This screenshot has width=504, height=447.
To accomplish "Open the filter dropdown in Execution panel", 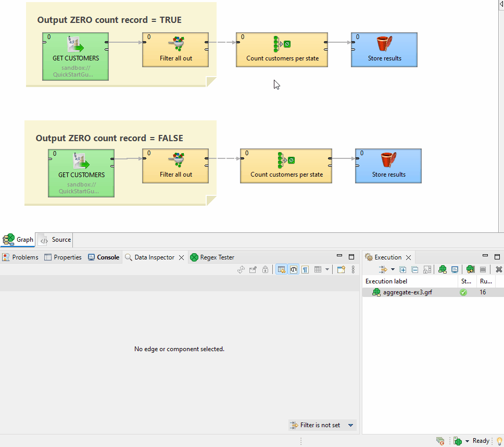I will 392,269.
